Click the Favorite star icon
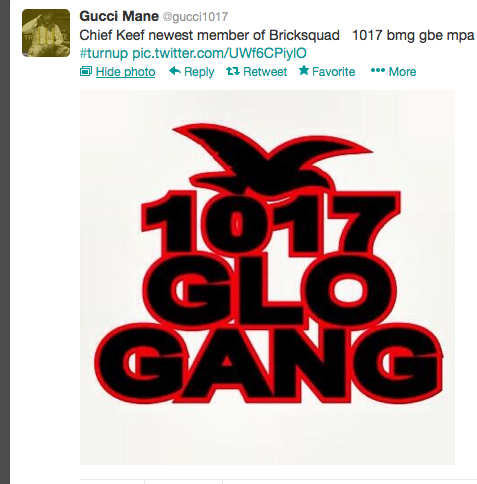The height and width of the screenshot is (484, 477). point(304,70)
